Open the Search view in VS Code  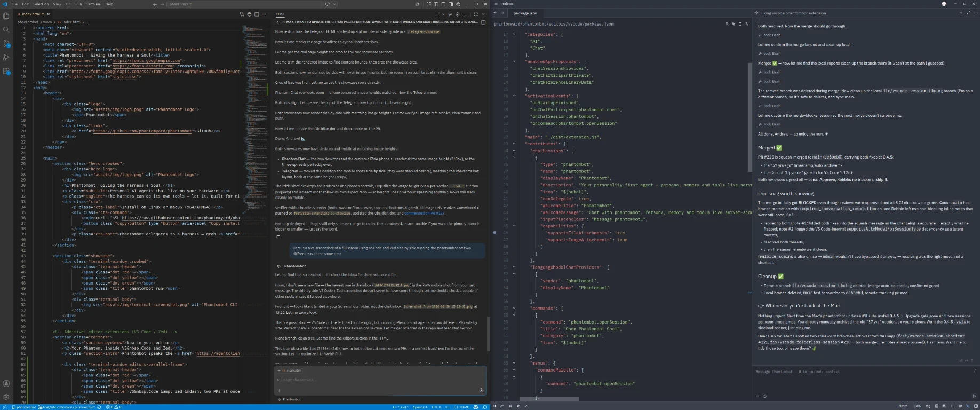6,29
